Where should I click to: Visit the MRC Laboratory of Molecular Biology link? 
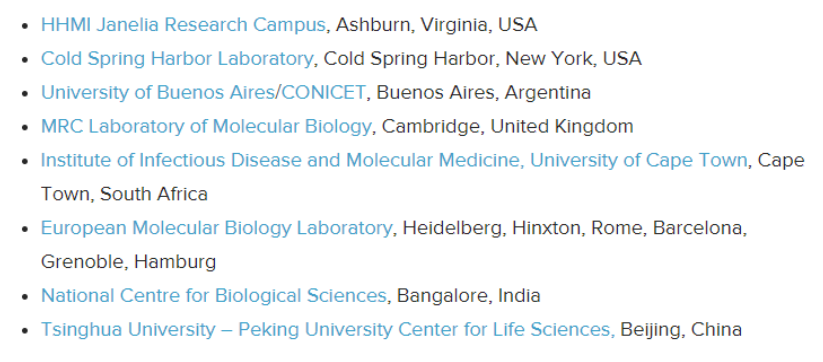(x=206, y=126)
